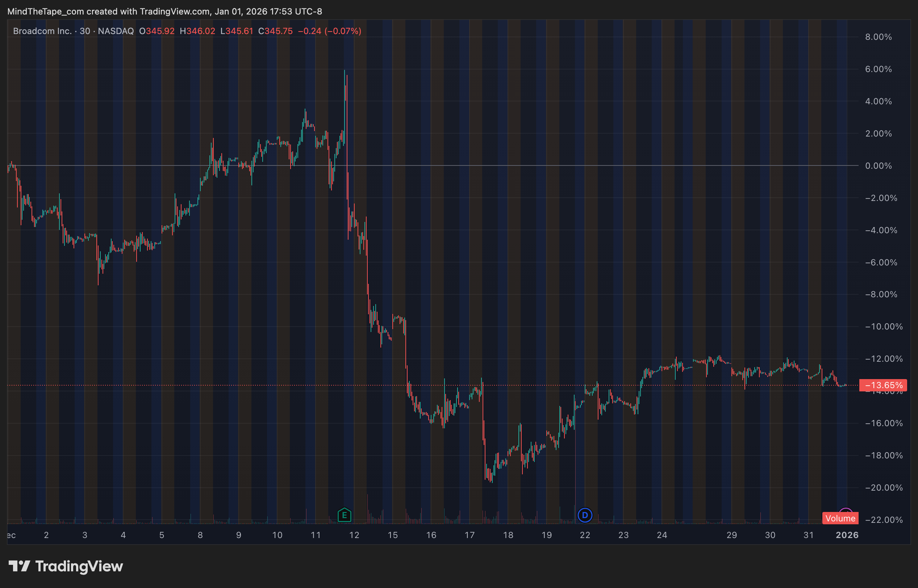Click date label 29 on time axis

(x=731, y=535)
